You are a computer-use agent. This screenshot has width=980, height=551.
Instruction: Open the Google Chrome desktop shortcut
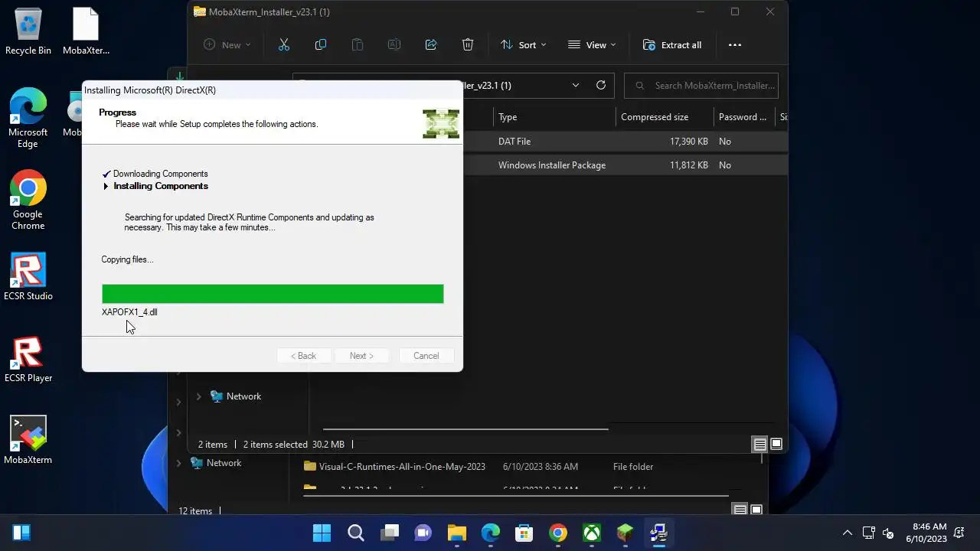point(28,201)
